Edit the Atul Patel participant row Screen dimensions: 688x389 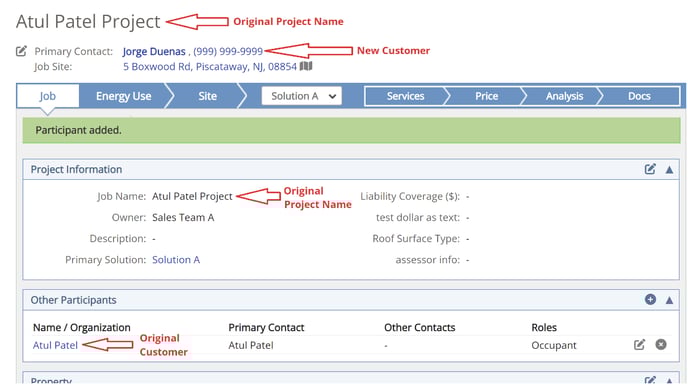(x=639, y=345)
